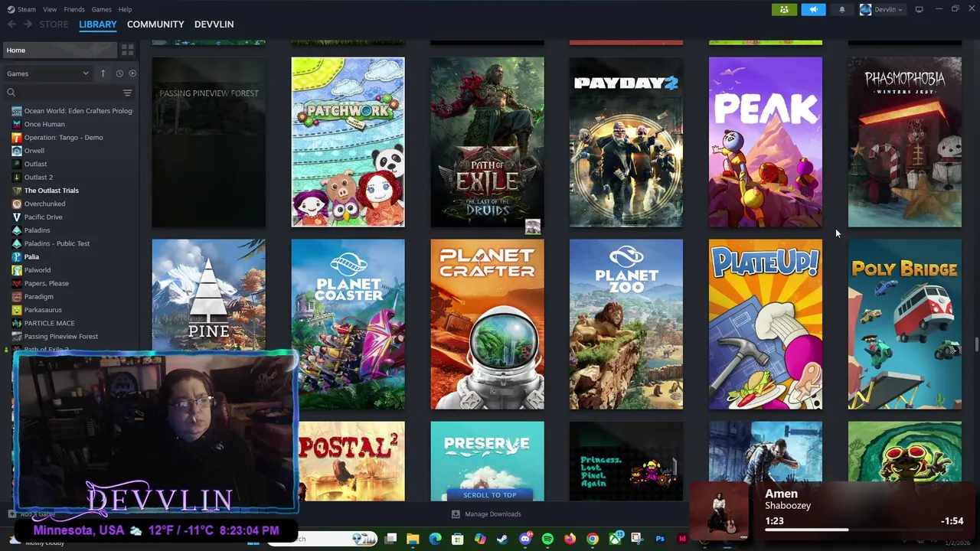Screen dimensions: 980x551
Task: Open the DEVVLIN profile tab
Action: [214, 24]
